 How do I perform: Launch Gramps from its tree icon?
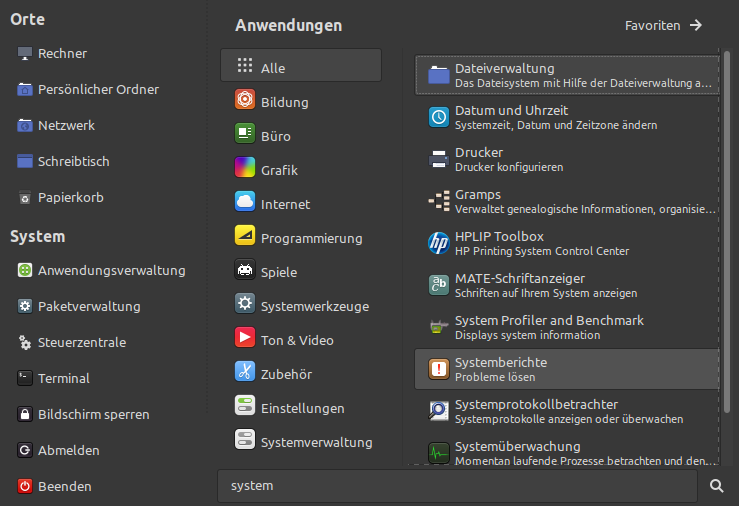tap(439, 201)
